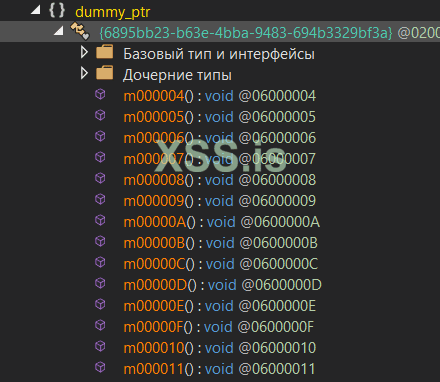440x382 pixels.
Task: Collapse the {6895bb23-b63e-4bba-9483-694b3329bf3a} class node
Action: [x=59, y=32]
